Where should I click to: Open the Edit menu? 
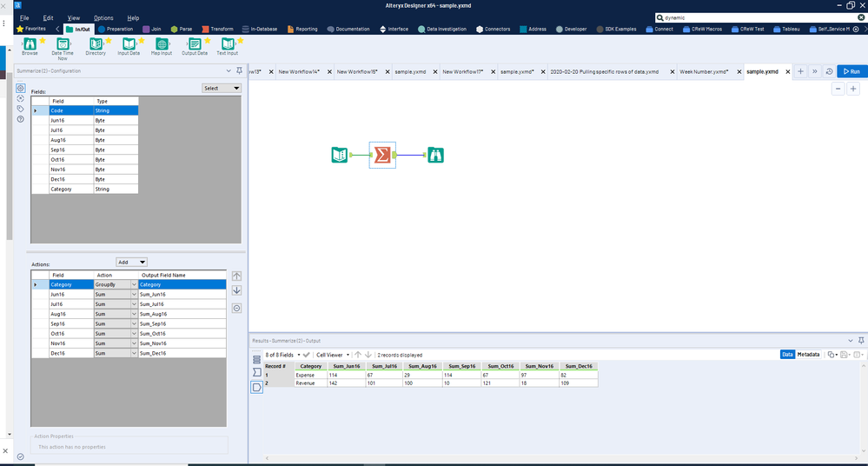48,17
